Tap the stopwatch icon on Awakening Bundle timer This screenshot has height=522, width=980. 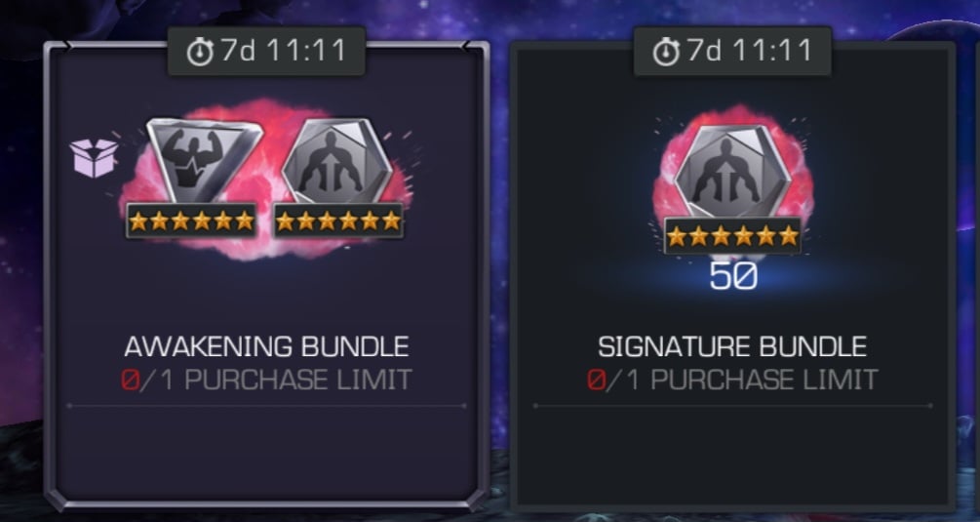click(201, 52)
